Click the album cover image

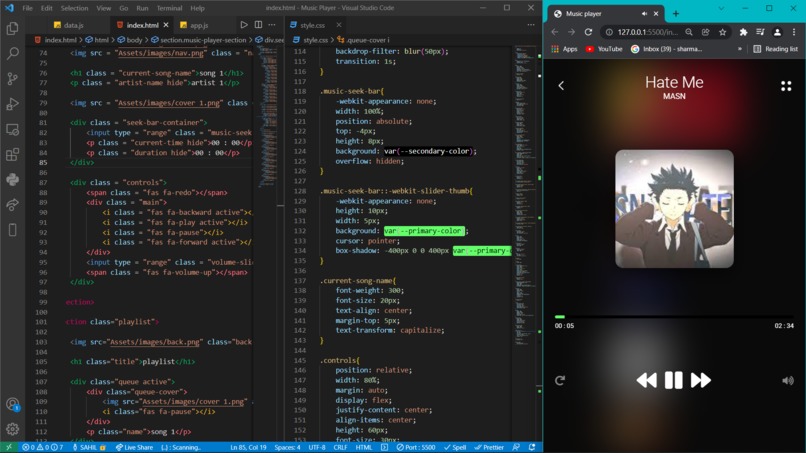pos(674,209)
